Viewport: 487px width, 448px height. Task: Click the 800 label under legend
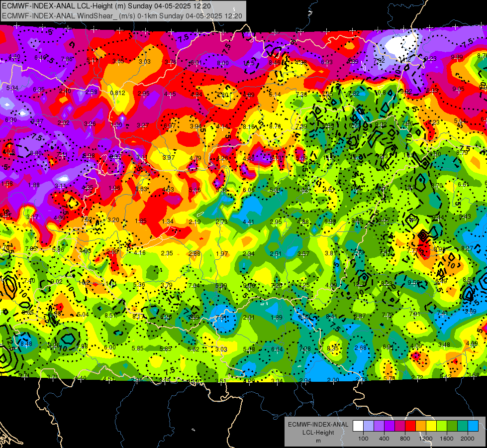(405, 439)
